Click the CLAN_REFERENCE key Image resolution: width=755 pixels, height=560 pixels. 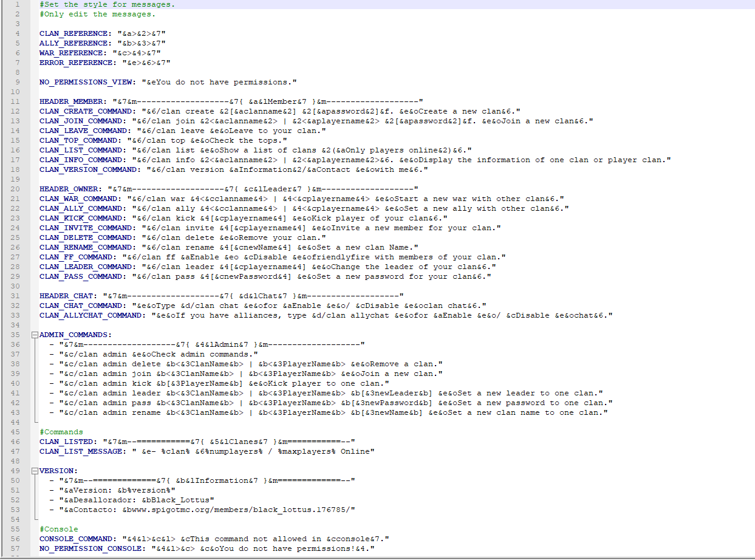click(x=73, y=33)
